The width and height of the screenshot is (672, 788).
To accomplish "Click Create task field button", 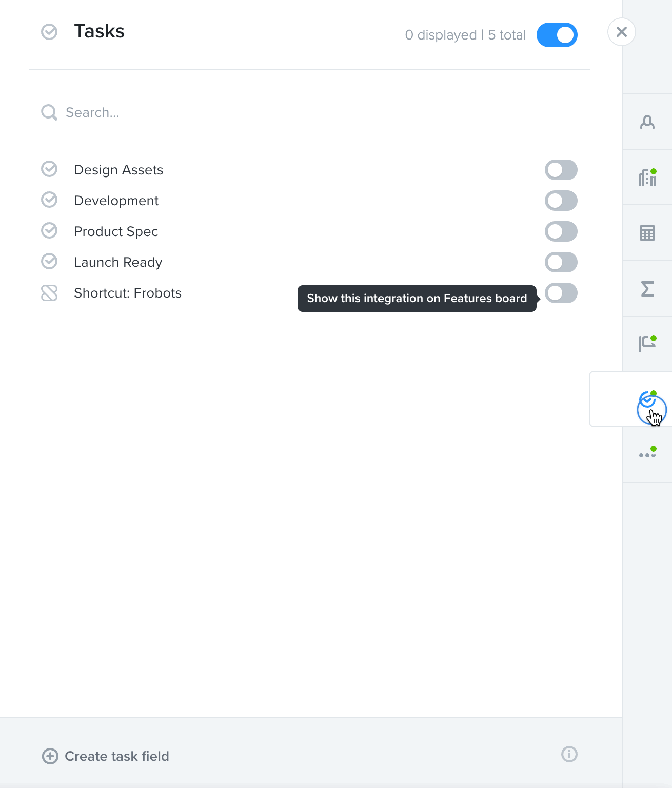I will coord(106,756).
